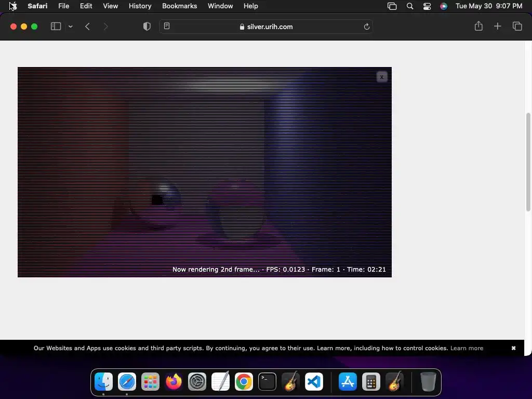Open a new tab
The height and width of the screenshot is (399, 532).
[x=497, y=26]
